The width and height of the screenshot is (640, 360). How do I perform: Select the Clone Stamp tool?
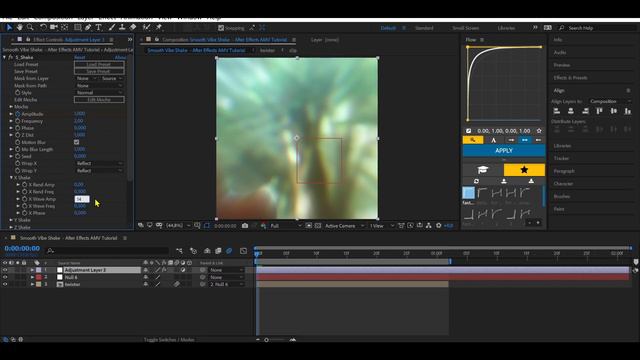[122, 27]
